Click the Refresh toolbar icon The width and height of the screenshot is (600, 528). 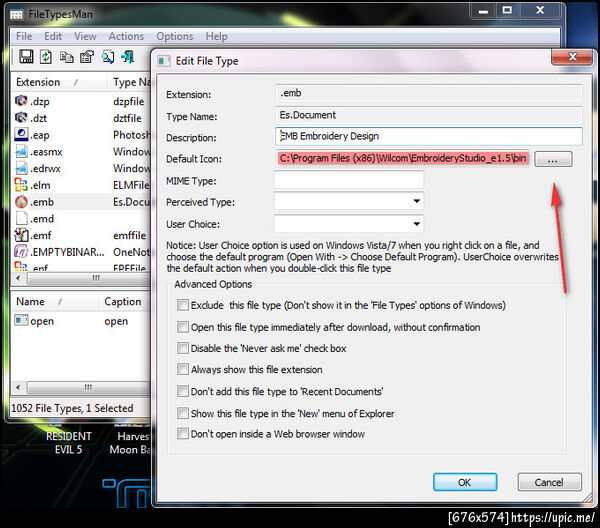point(46,57)
